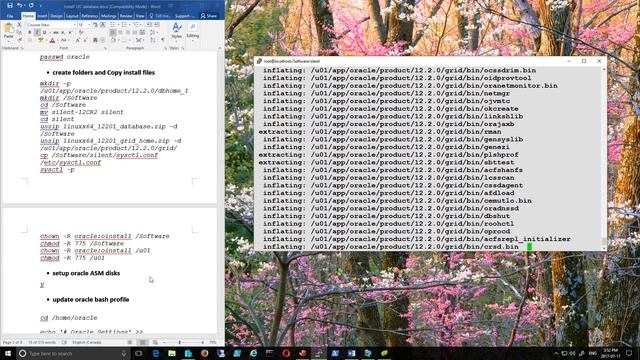The height and width of the screenshot is (360, 640).
Task: Click the Print Layout view icon in status bar
Action: (x=142, y=342)
